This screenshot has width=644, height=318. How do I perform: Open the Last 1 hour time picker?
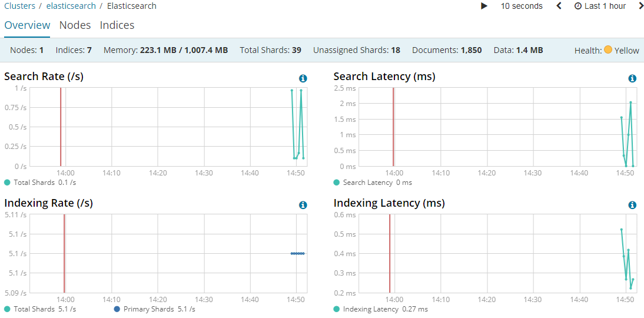600,6
